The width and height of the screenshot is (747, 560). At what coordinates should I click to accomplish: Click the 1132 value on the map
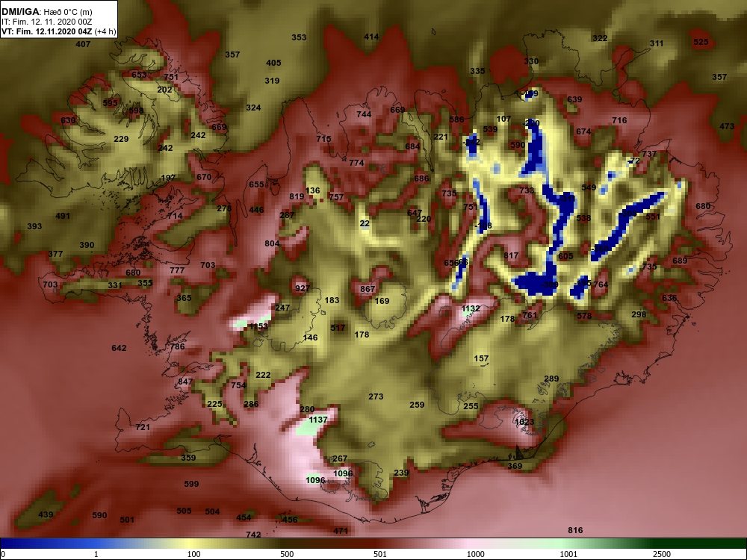(471, 308)
